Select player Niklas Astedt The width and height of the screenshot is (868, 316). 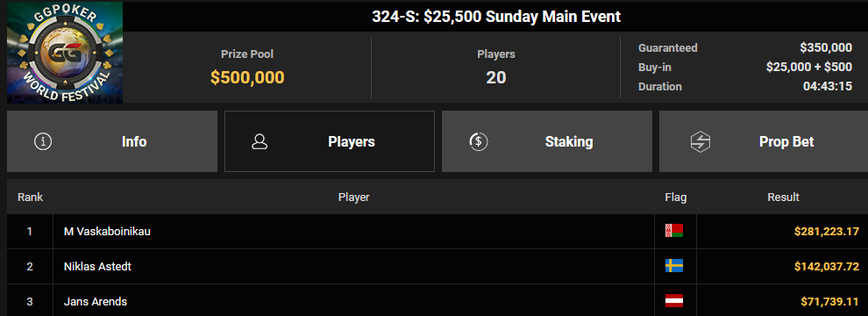click(97, 267)
